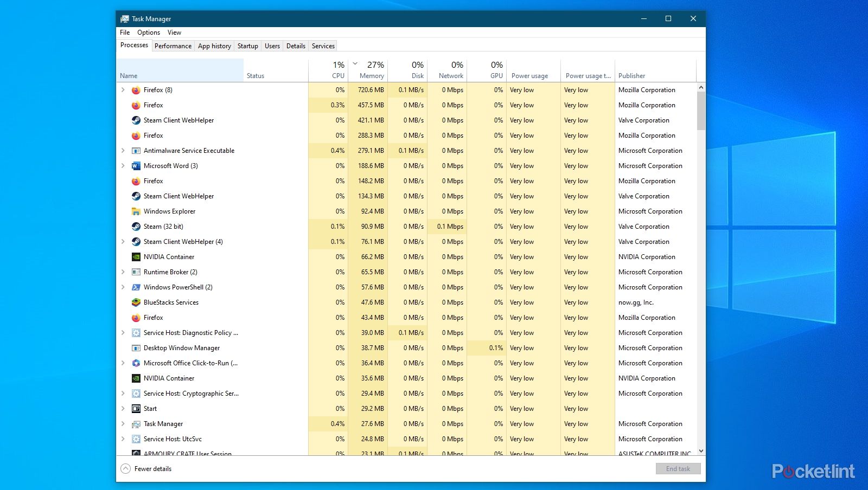
Task: Switch to the Users tab
Action: coord(272,46)
